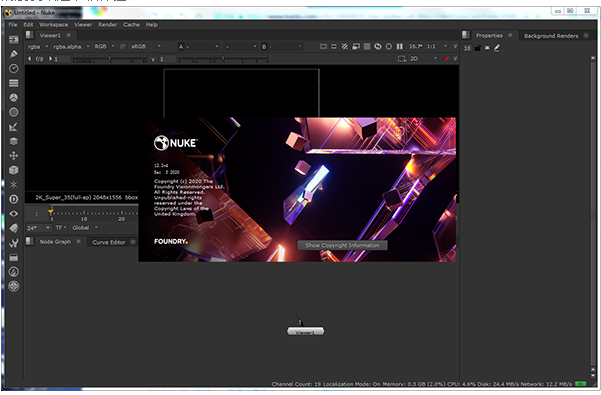Screen dimensions: 601x395
Task: Toggle the properties panel lock icon
Action: click(478, 48)
